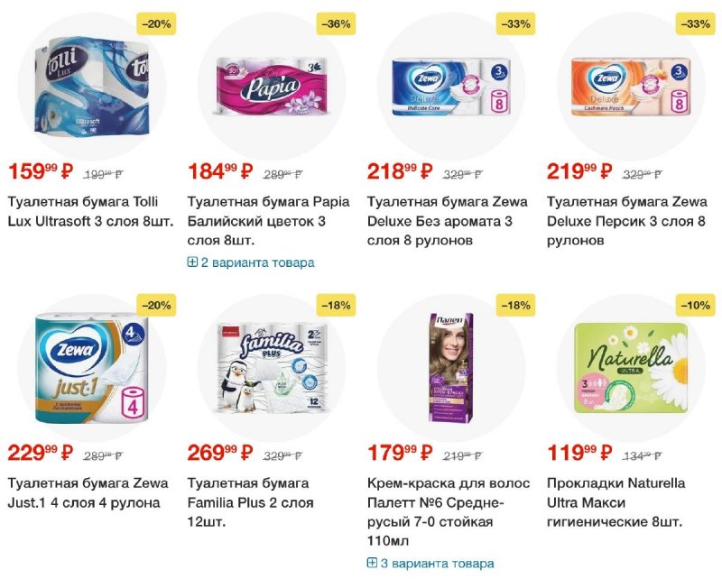Open Zewa Deluxe Без аромата product image
Image resolution: width=722 pixels, height=588 pixels.
451,87
